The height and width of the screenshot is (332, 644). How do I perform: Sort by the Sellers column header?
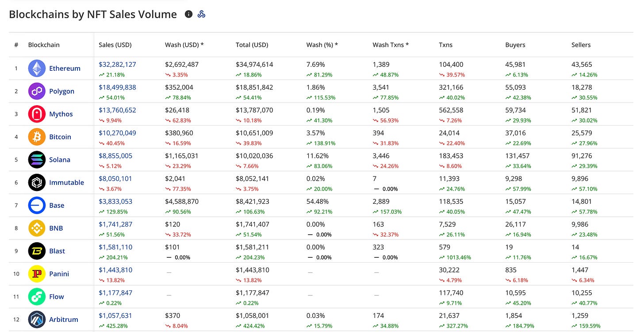pos(581,45)
